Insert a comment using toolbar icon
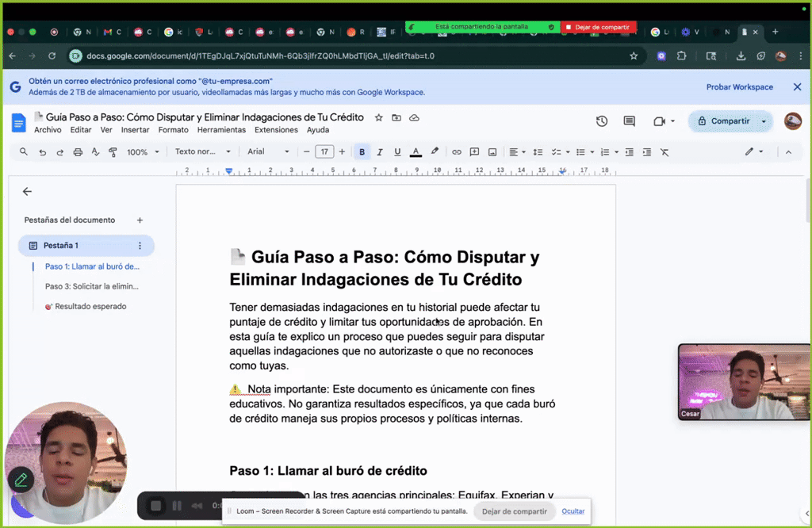 click(x=476, y=151)
